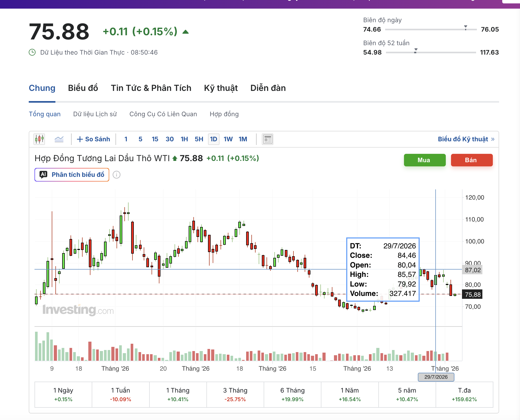Switch chart interval to 1W
520x420 pixels.
(228, 139)
